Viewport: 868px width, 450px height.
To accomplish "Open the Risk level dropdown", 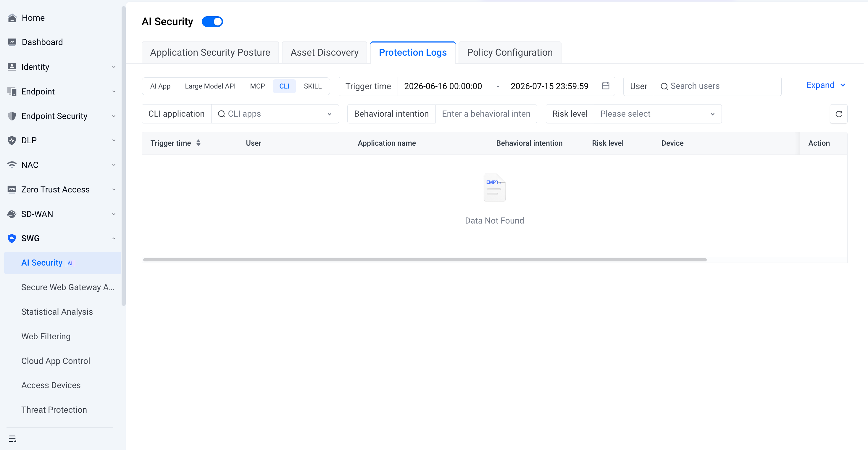I will [x=657, y=114].
